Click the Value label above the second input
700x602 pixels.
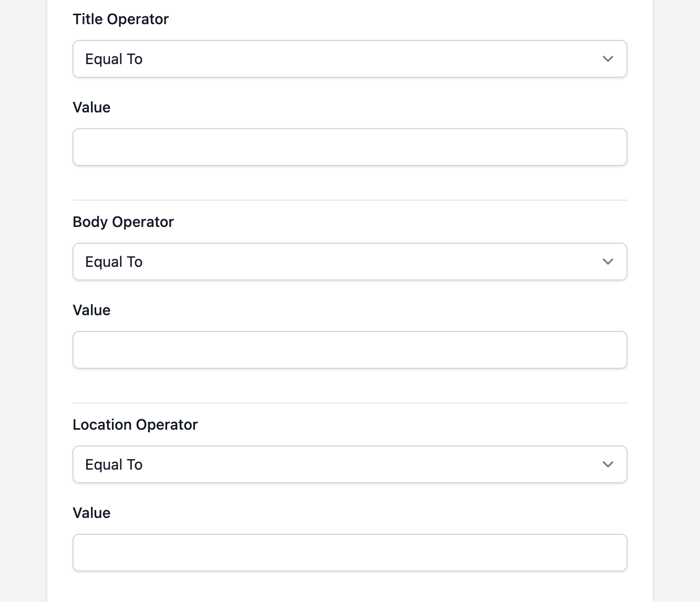click(x=92, y=310)
